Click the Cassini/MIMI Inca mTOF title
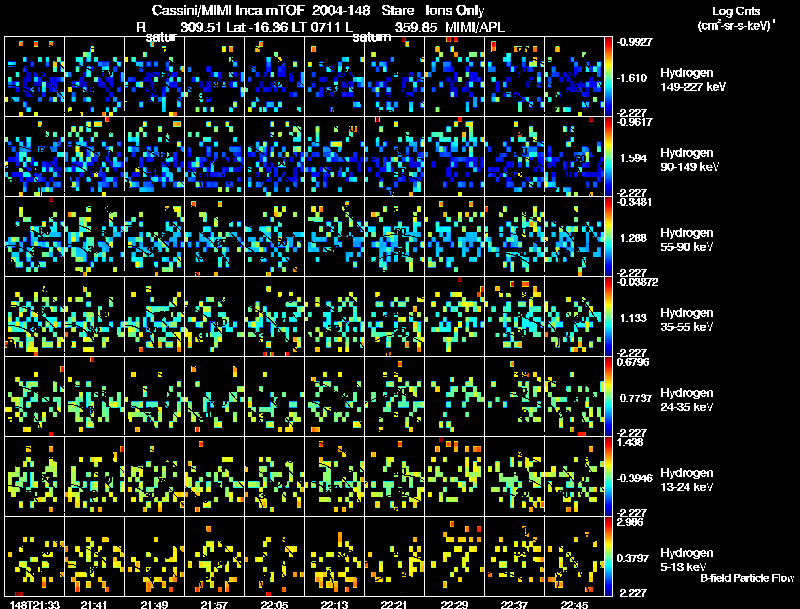 [x=228, y=10]
